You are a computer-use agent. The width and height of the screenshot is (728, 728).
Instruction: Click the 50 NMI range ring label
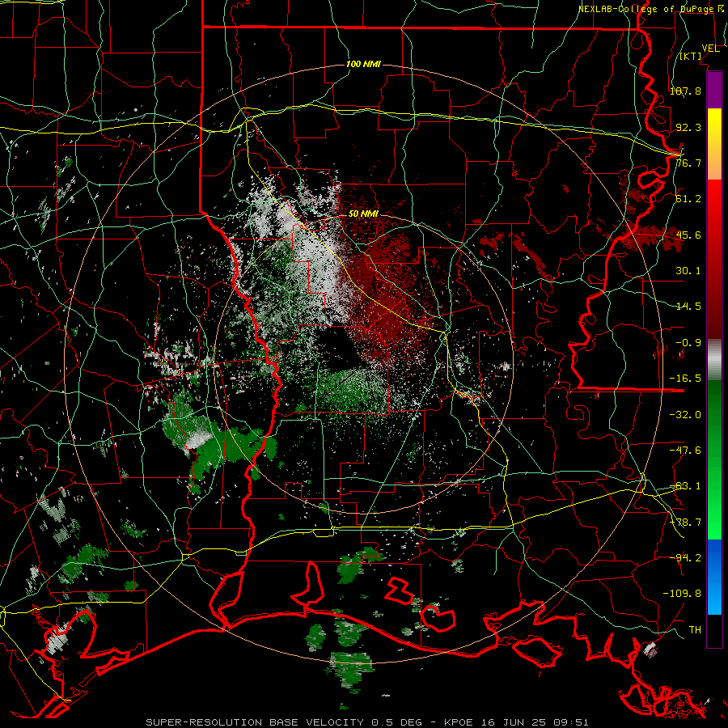point(363,214)
